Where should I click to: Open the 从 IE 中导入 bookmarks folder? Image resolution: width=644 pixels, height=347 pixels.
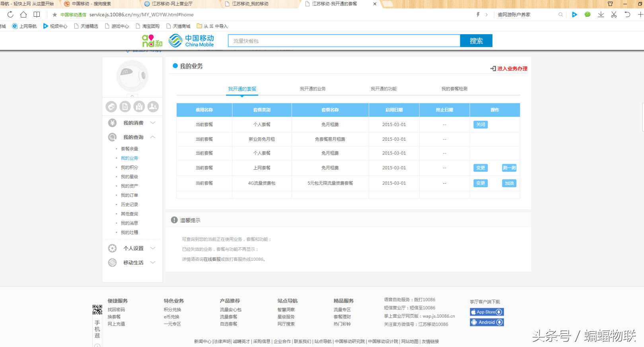point(212,26)
